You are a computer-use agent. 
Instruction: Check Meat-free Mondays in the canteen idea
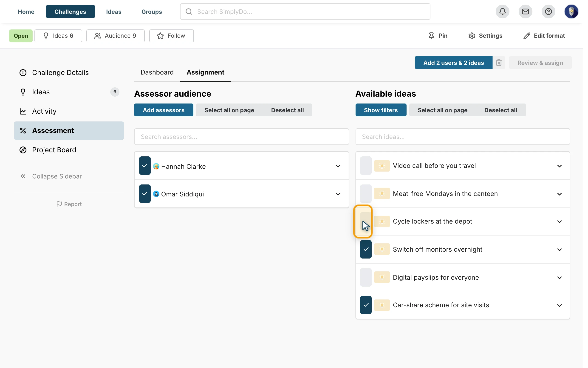[366, 194]
